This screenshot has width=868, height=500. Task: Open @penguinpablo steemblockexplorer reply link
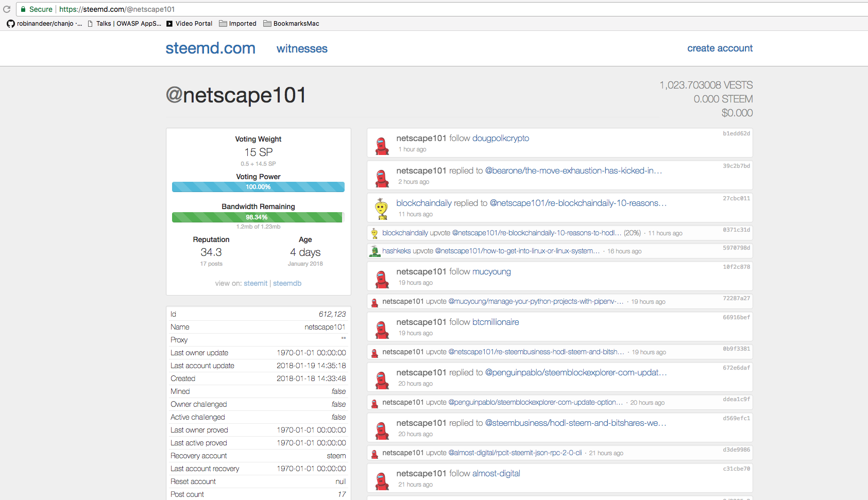[x=576, y=372]
